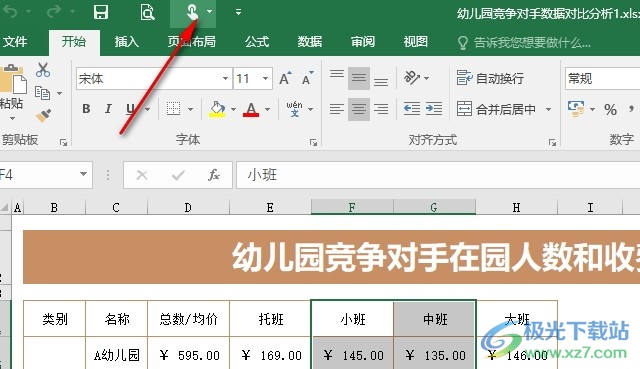Select the Cut scissors icon
The height and width of the screenshot is (369, 640).
tap(43, 70)
